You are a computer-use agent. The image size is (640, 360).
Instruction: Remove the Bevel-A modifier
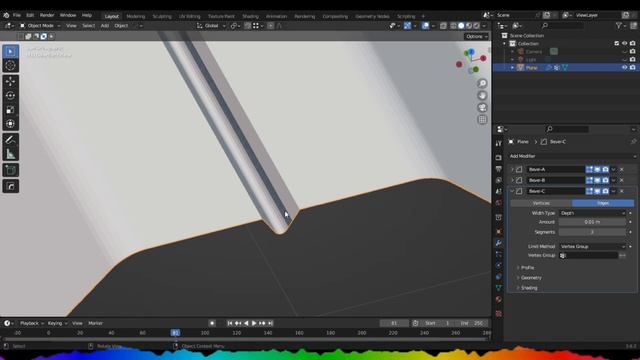pos(622,169)
